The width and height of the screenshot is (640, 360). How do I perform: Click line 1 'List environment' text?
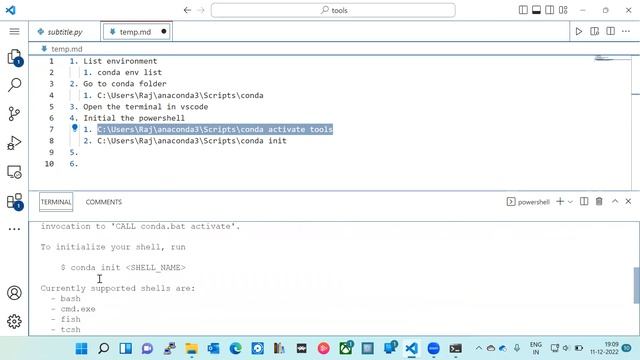coord(120,61)
